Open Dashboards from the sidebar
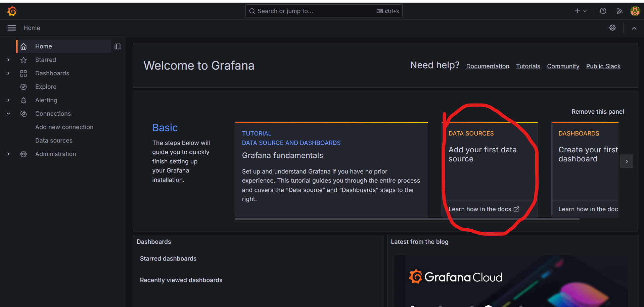 pos(52,73)
